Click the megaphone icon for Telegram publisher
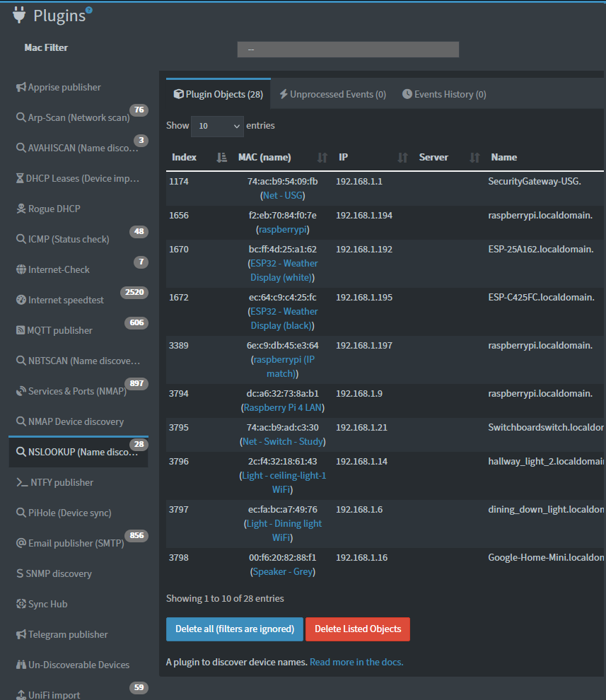Image resolution: width=606 pixels, height=700 pixels. point(21,634)
